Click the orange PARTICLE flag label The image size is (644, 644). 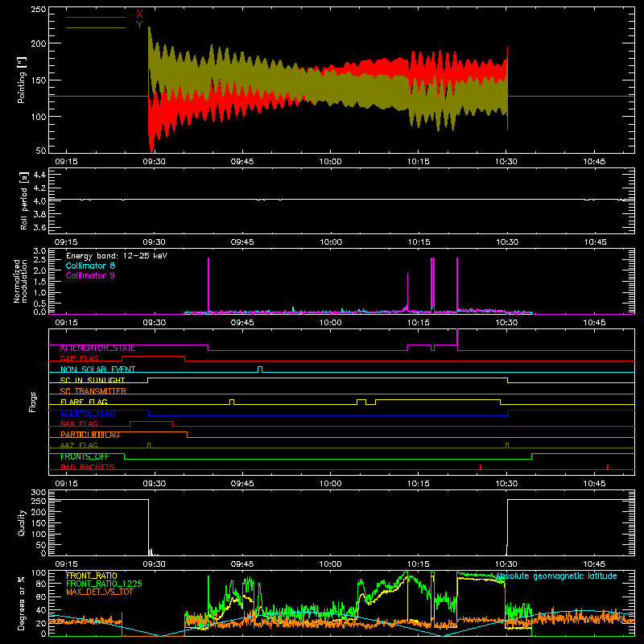(x=90, y=435)
